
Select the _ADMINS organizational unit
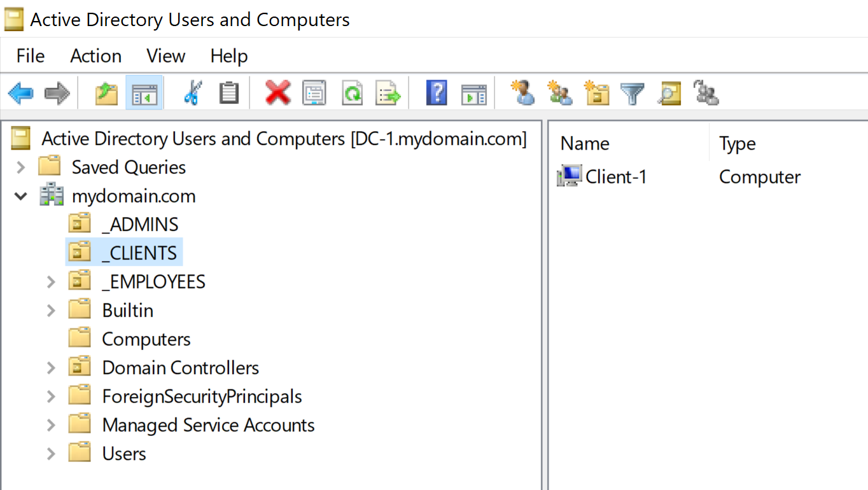(x=140, y=225)
